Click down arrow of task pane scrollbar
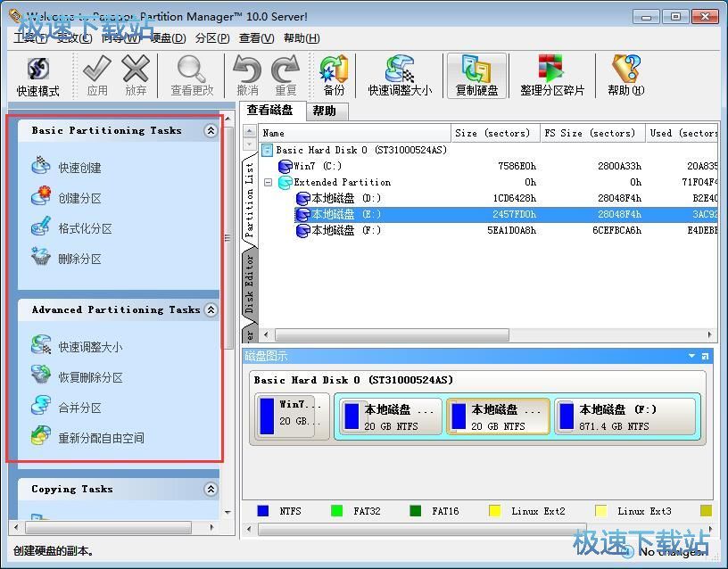728x569 pixels. [227, 513]
